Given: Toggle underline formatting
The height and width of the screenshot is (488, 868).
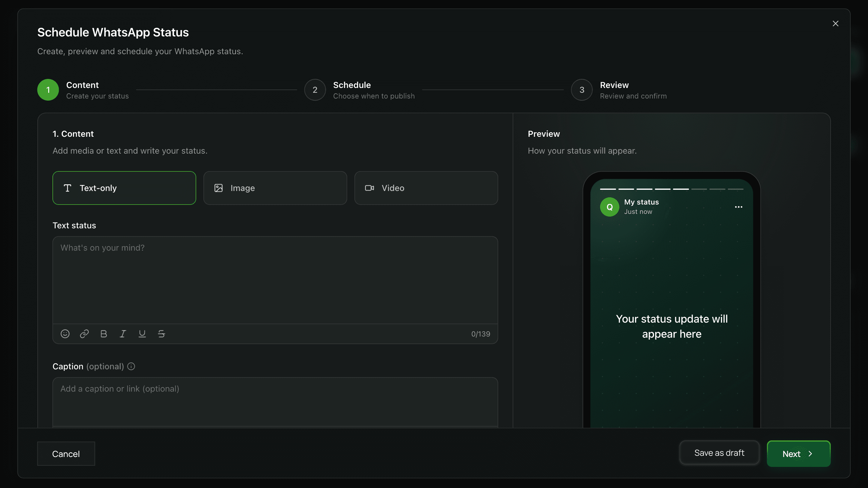Looking at the screenshot, I should pos(142,334).
